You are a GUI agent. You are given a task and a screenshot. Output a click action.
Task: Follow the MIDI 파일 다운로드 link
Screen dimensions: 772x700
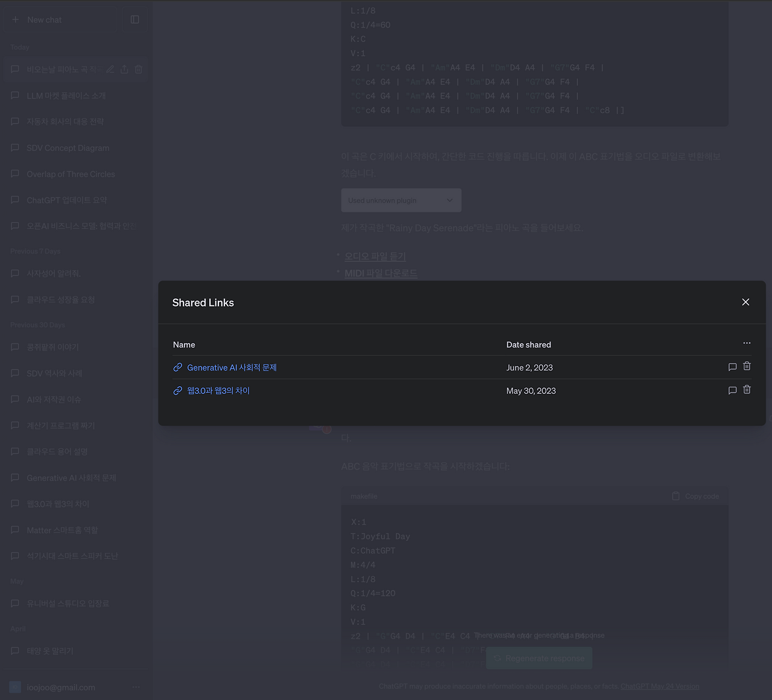pyautogui.click(x=381, y=273)
